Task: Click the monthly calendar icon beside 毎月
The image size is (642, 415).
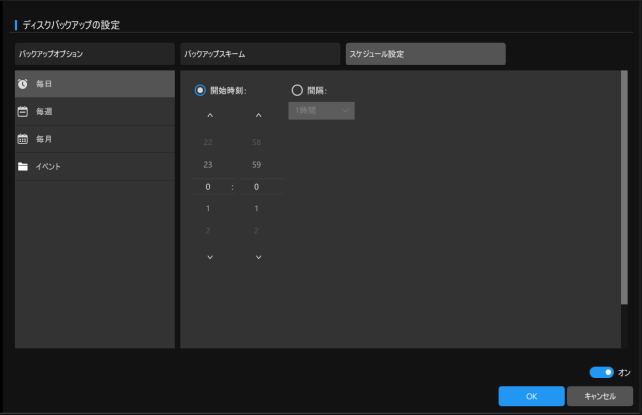Action: pyautogui.click(x=23, y=139)
